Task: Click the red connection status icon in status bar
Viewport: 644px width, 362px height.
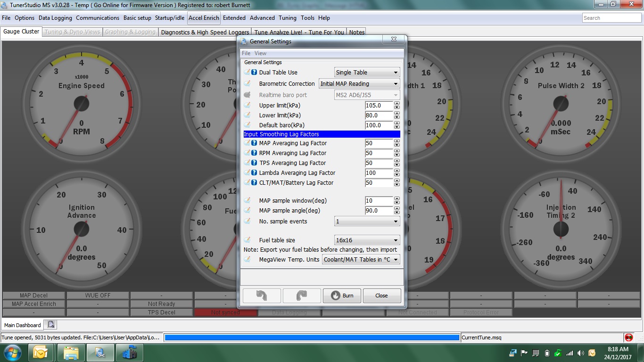Action: [628, 337]
